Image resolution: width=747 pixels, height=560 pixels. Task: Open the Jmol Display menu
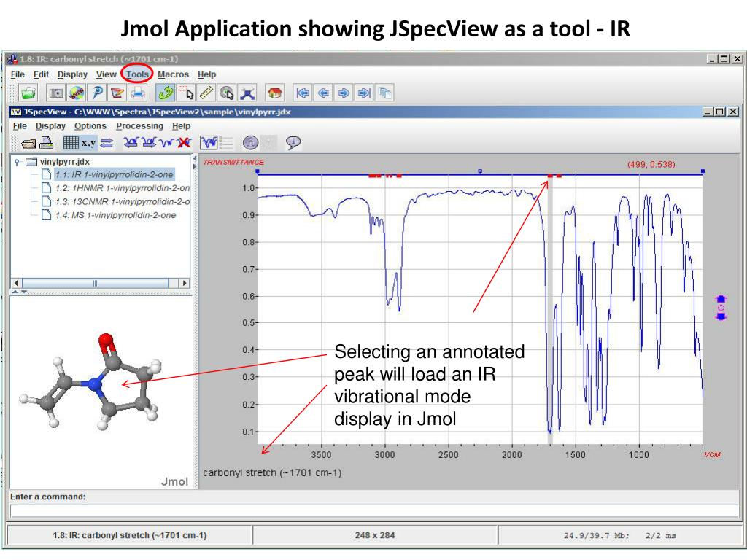point(72,74)
